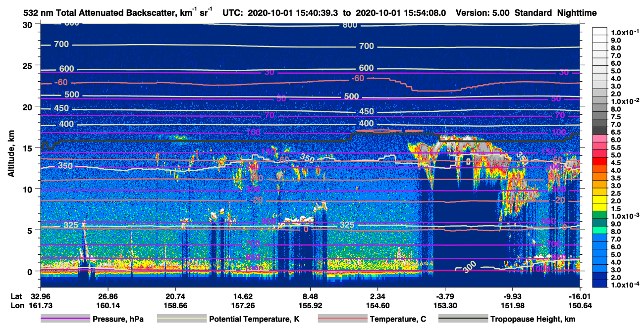Click altitude axis tick value 15

pyautogui.click(x=27, y=147)
